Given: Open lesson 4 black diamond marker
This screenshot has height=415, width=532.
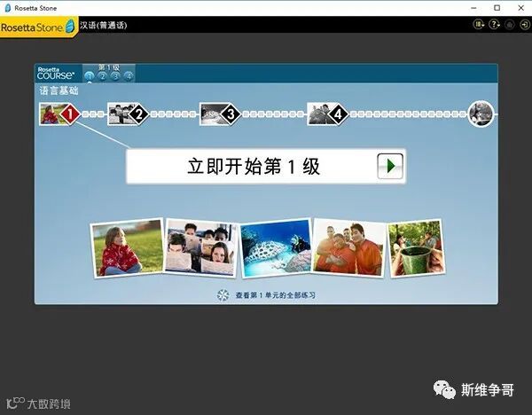Looking at the screenshot, I should (x=339, y=114).
